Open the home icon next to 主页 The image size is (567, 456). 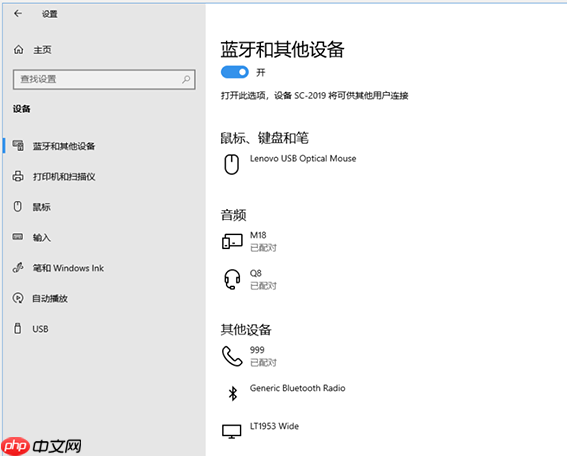(18, 50)
